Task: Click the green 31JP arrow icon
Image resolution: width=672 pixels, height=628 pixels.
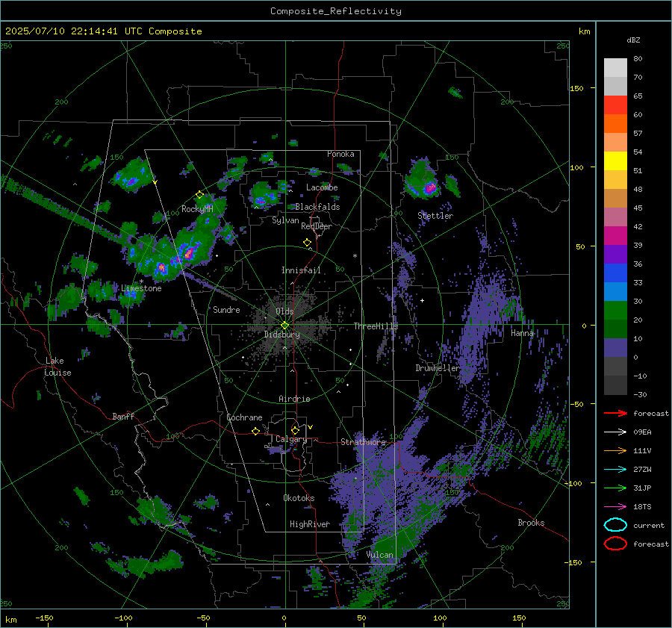Action: pos(615,488)
